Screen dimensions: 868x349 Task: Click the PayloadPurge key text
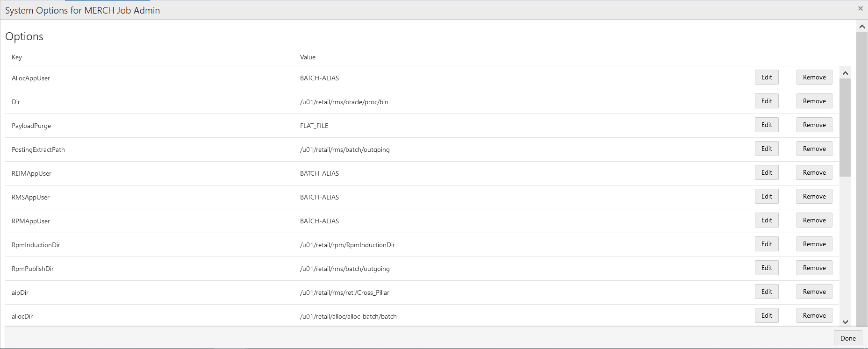coord(31,126)
